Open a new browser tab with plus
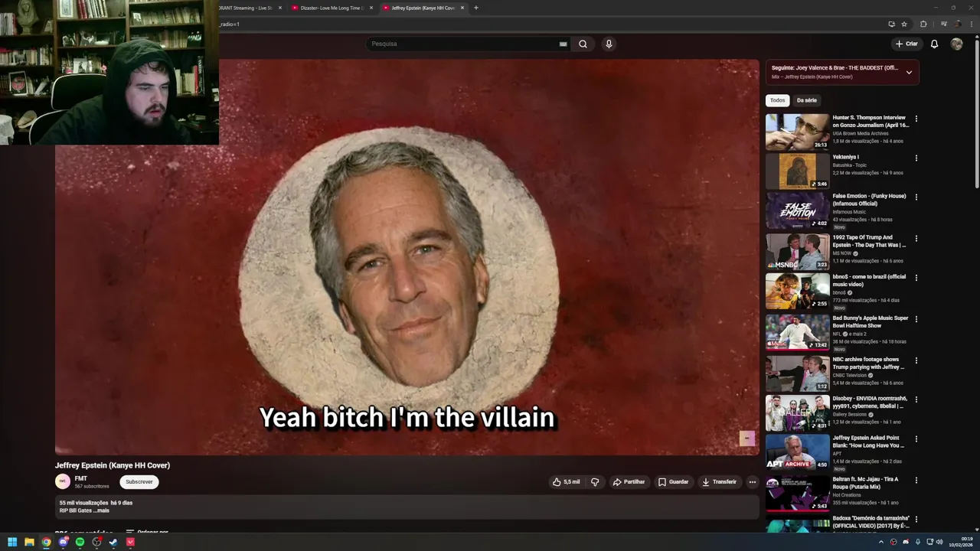Viewport: 980px width, 551px height. 476,8
